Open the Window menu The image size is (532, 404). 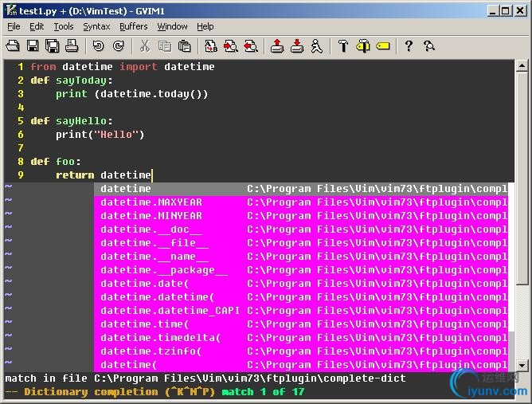(x=172, y=26)
